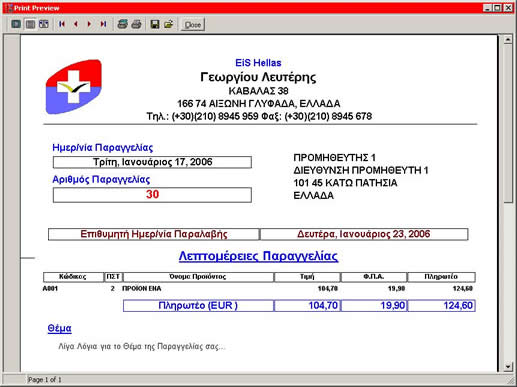Click the name 'Γεωργίου Λευτέρης'
The width and height of the screenshot is (517, 387).
pos(258,77)
